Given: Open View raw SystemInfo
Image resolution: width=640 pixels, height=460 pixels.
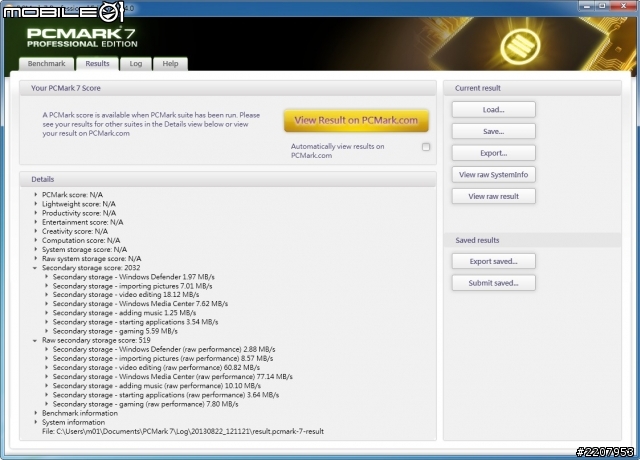Looking at the screenshot, I should [493, 175].
